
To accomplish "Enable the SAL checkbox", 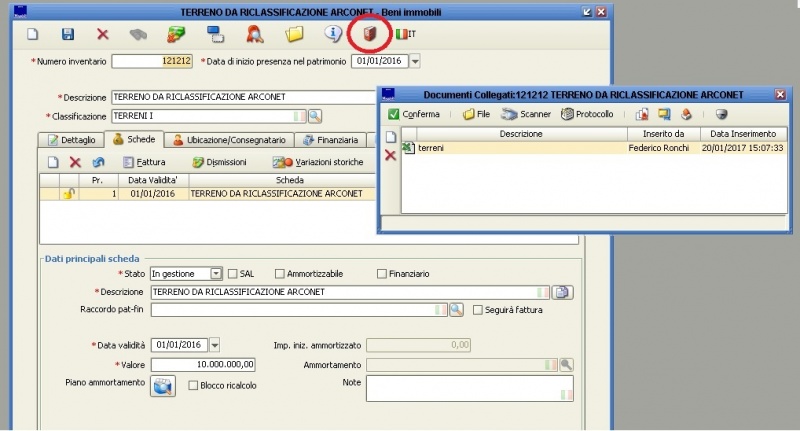I will click(233, 273).
